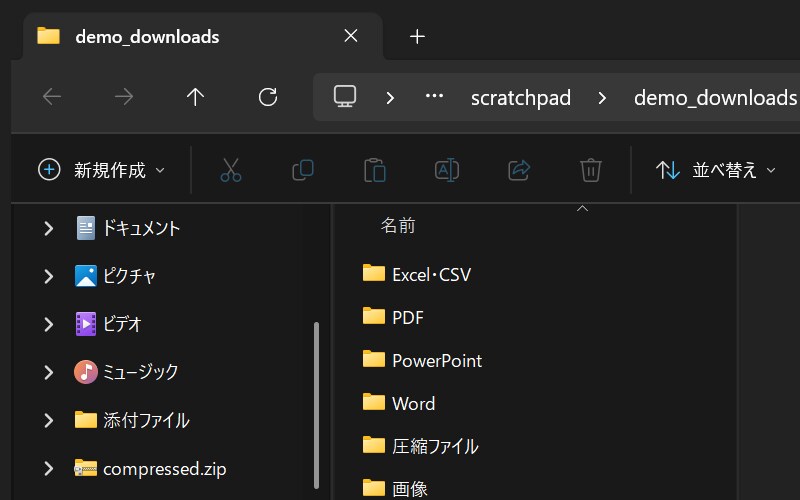Refresh the current folder view
Viewport: 800px width, 500px height.
[x=268, y=97]
